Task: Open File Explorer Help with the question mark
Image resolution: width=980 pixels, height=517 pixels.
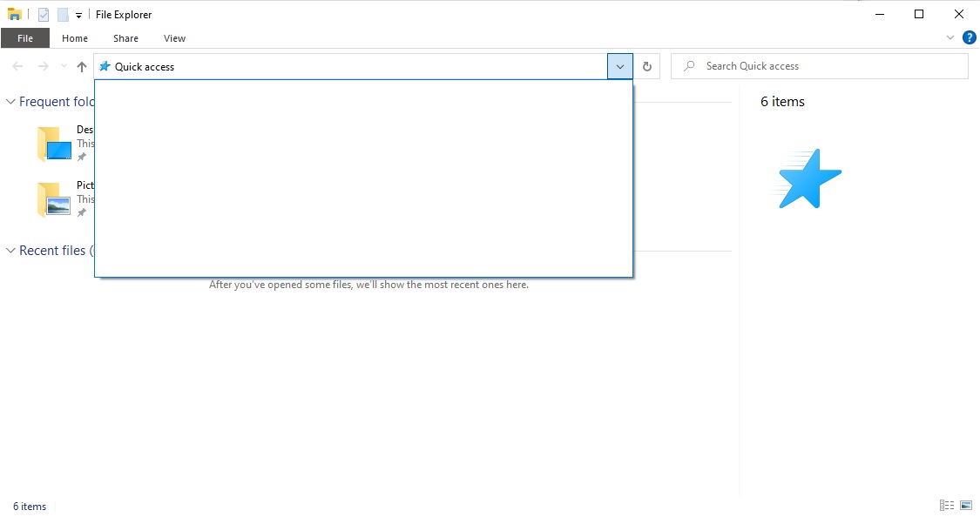Action: pos(969,37)
